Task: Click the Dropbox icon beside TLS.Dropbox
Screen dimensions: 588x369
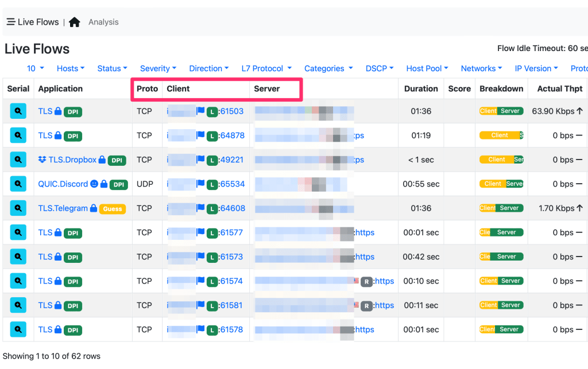Action: point(42,160)
